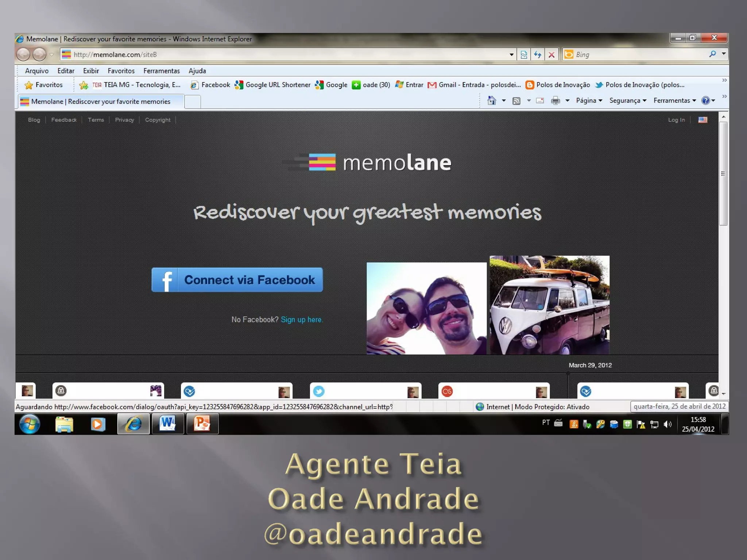Click Connect via Facebook button
Viewport: 747px width, 560px height.
pyautogui.click(x=237, y=280)
